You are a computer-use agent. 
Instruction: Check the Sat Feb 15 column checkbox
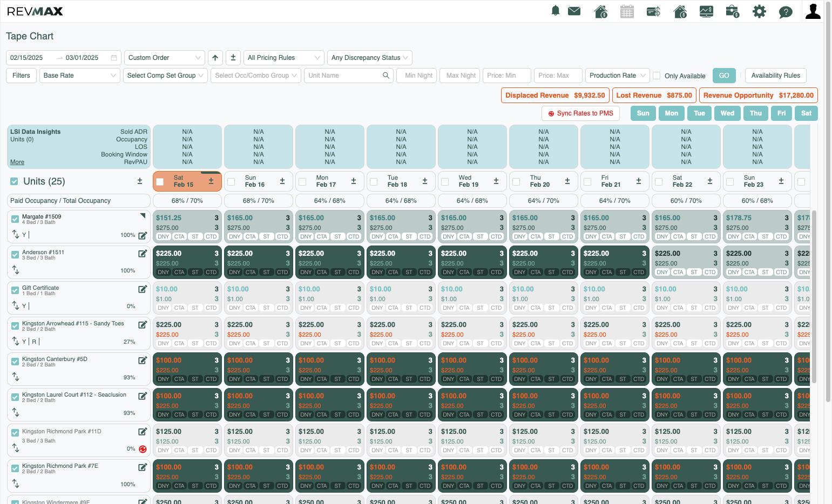coord(160,182)
